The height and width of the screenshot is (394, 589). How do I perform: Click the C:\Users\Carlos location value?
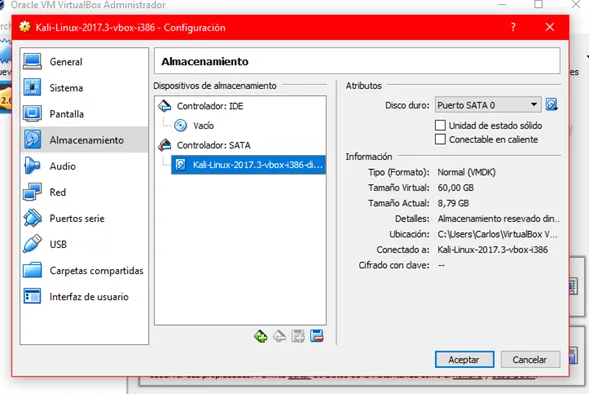[x=497, y=234]
